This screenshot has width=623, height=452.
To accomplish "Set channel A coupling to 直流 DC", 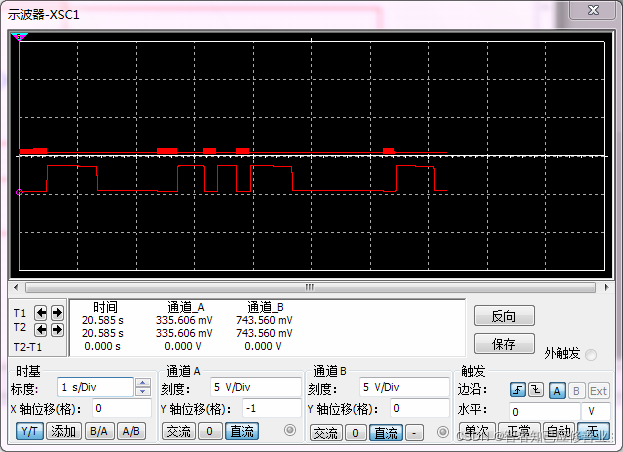I will [242, 431].
